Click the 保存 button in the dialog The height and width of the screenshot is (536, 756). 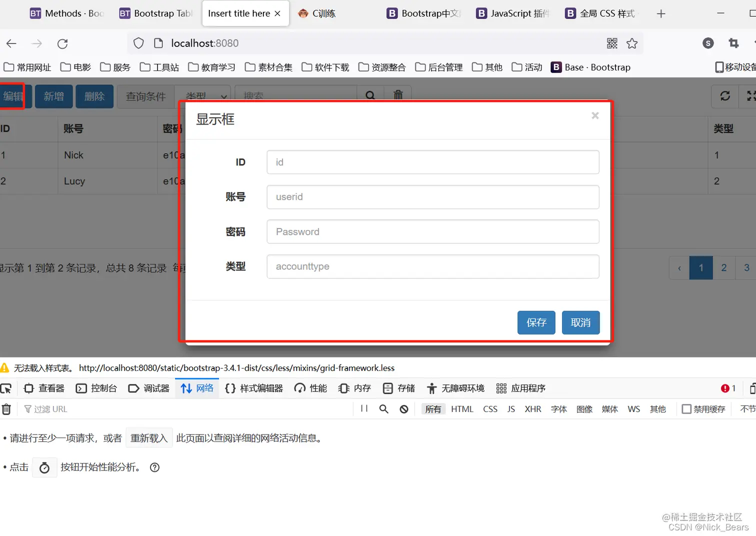536,322
